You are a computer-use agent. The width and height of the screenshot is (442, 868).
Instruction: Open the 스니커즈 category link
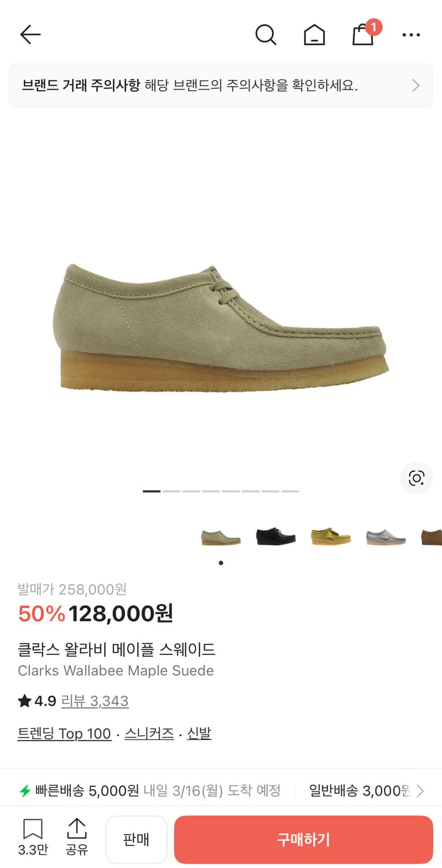tap(149, 734)
